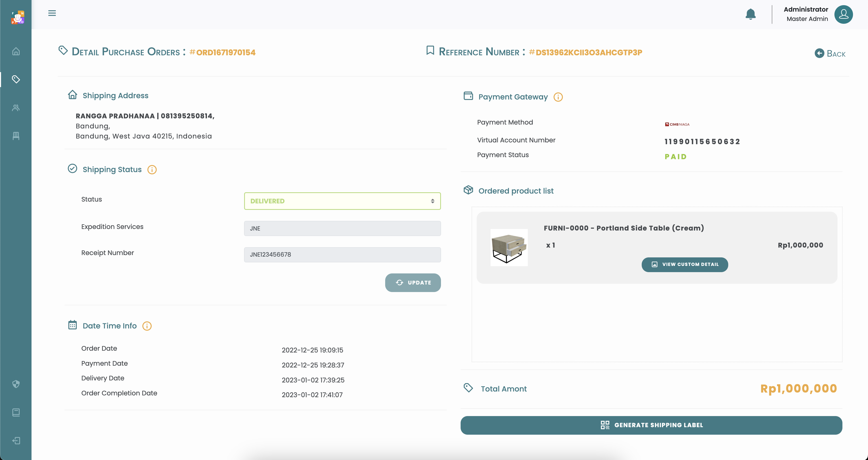Open the book icon in sidebar
This screenshot has width=868, height=460.
[16, 412]
